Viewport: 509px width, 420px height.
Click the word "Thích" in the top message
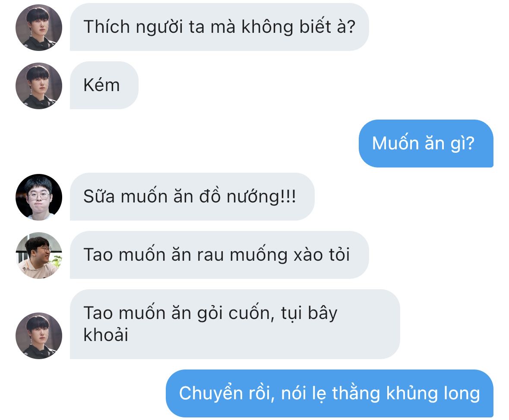[107, 26]
